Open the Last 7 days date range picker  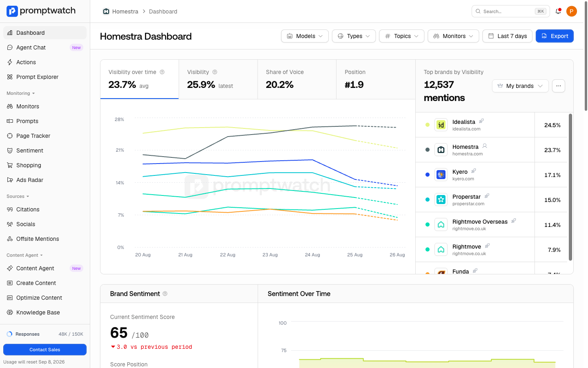508,36
